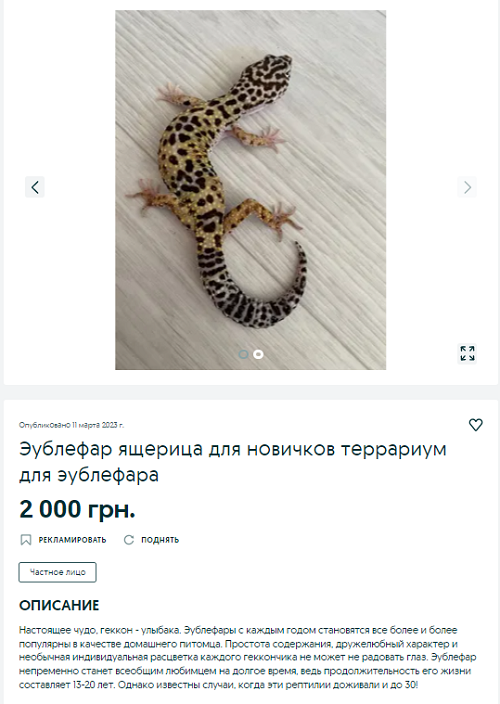Go to the next photo with the right arrow

pyautogui.click(x=467, y=187)
